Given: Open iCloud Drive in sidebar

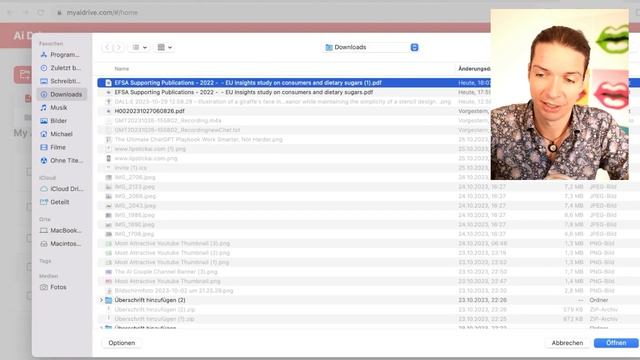Looking at the screenshot, I should coord(61,189).
